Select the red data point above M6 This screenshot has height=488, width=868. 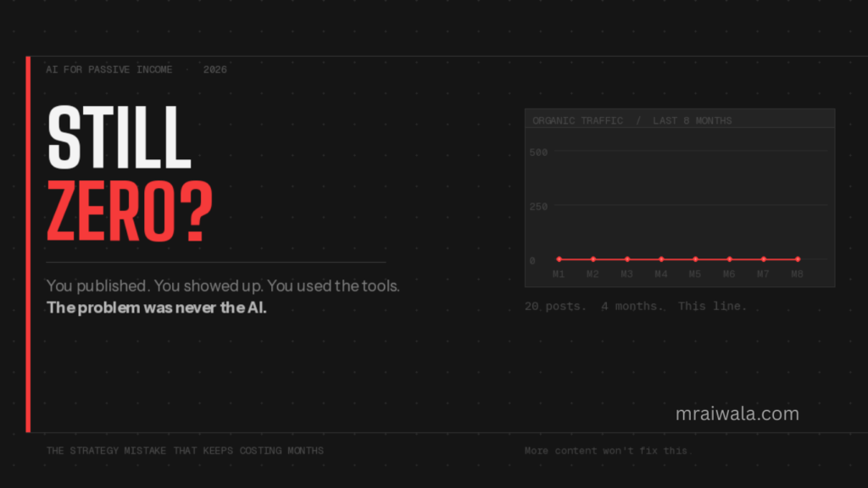pyautogui.click(x=729, y=259)
